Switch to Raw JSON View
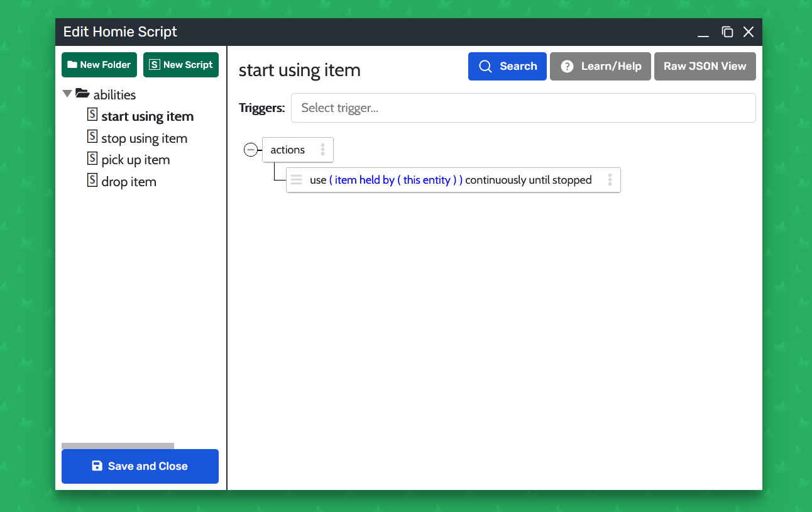This screenshot has height=512, width=812. 705,67
